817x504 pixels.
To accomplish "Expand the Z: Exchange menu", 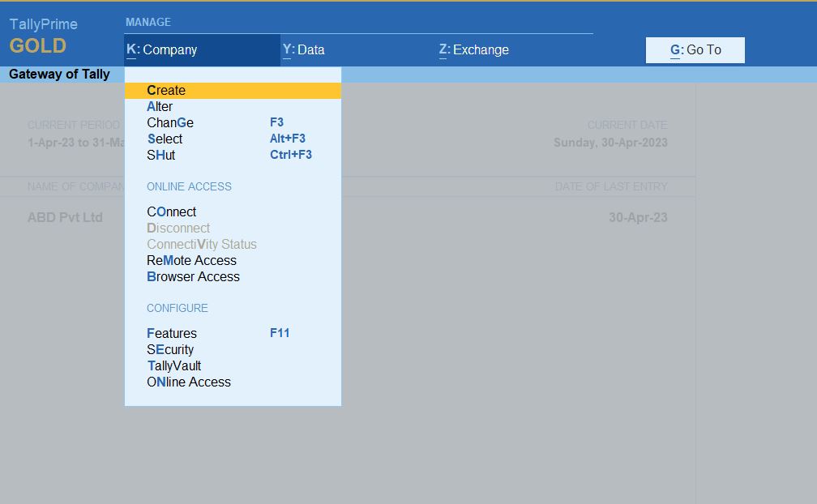I will (x=474, y=50).
